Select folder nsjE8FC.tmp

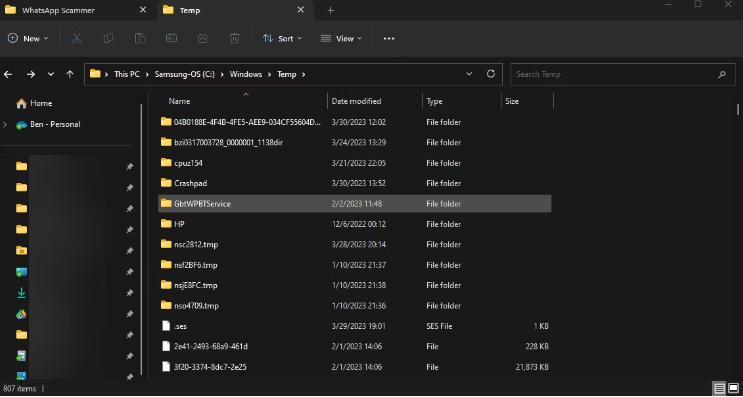pyautogui.click(x=354, y=285)
